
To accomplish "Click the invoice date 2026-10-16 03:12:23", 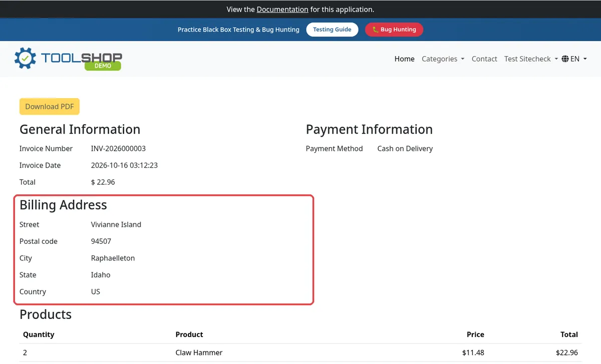I will (x=124, y=165).
